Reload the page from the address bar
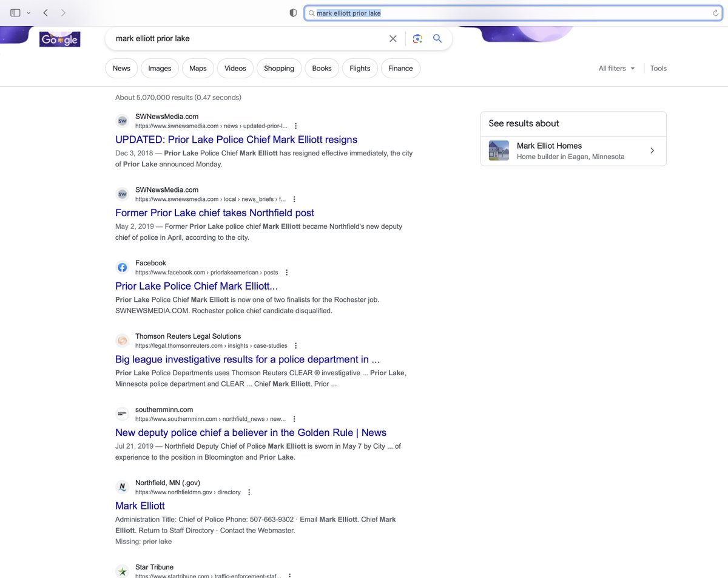 716,13
